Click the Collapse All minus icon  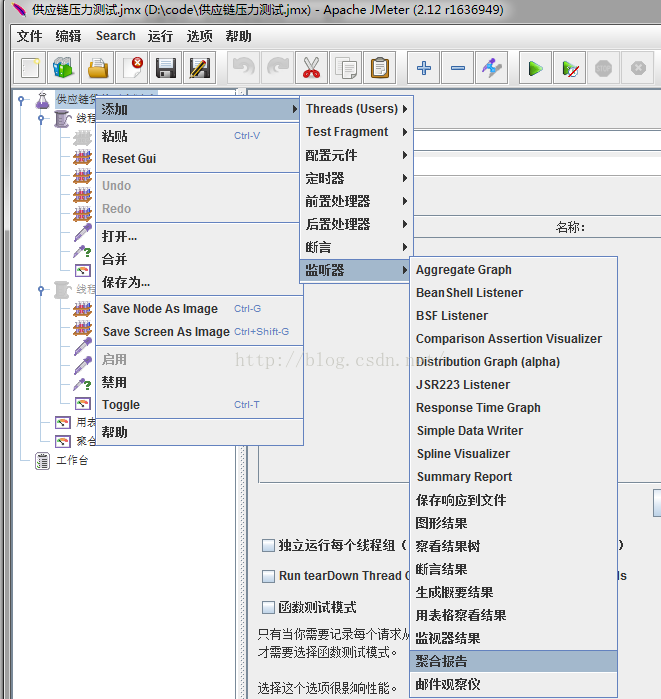tap(458, 68)
